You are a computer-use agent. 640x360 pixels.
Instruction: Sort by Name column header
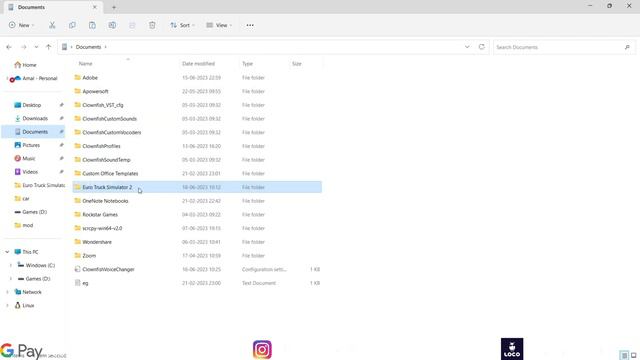click(85, 64)
